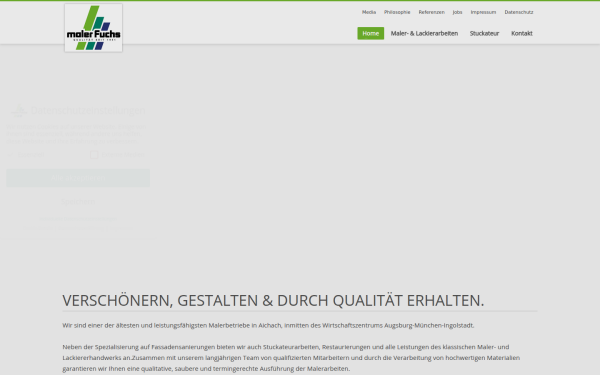The width and height of the screenshot is (600, 375).
Task: Open the Stuckateur menu item
Action: (484, 33)
